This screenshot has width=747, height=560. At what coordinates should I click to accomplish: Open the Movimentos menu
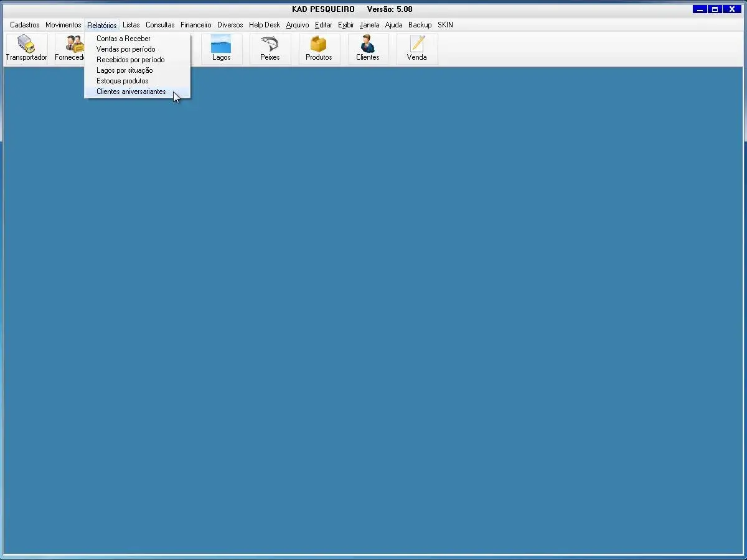63,25
